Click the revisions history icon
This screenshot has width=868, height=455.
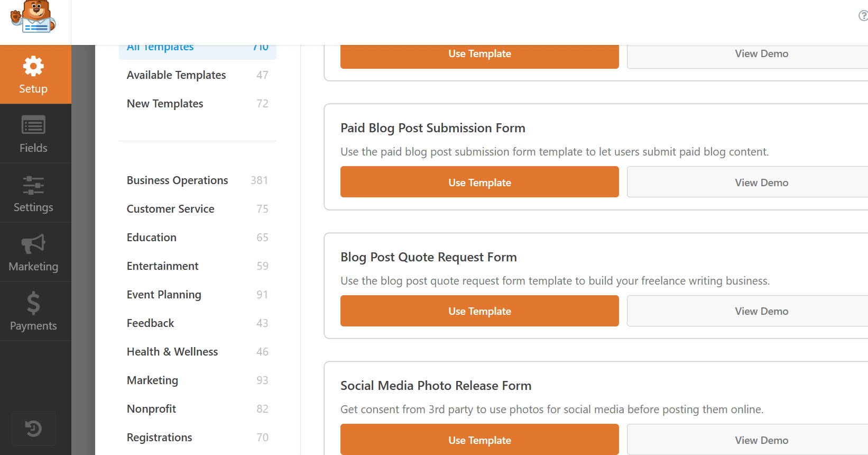point(33,428)
